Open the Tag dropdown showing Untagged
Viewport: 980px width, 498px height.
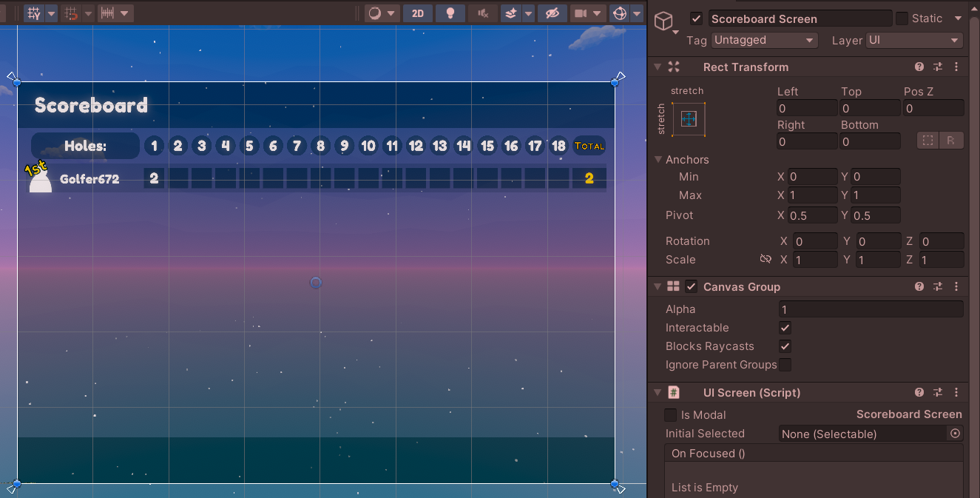click(x=764, y=40)
